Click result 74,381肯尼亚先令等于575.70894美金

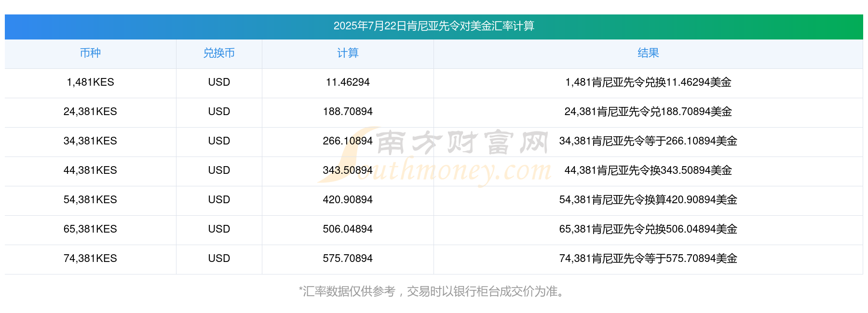point(648,259)
